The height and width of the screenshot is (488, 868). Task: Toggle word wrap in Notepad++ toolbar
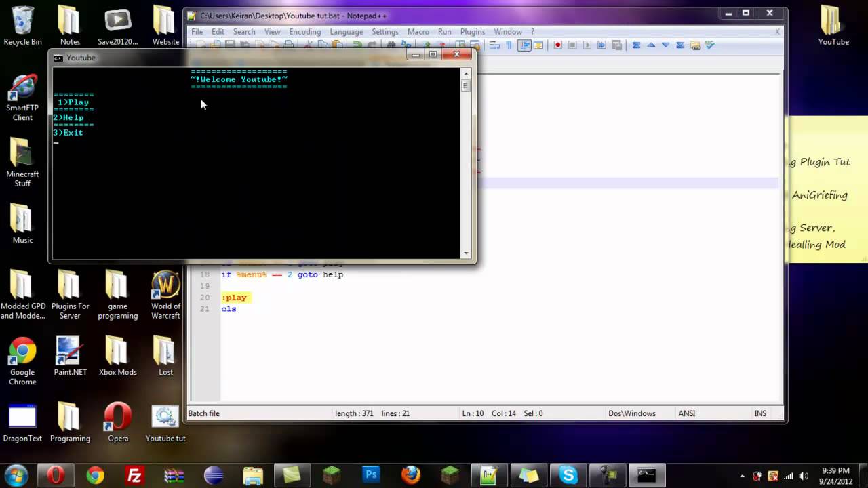pyautogui.click(x=494, y=45)
